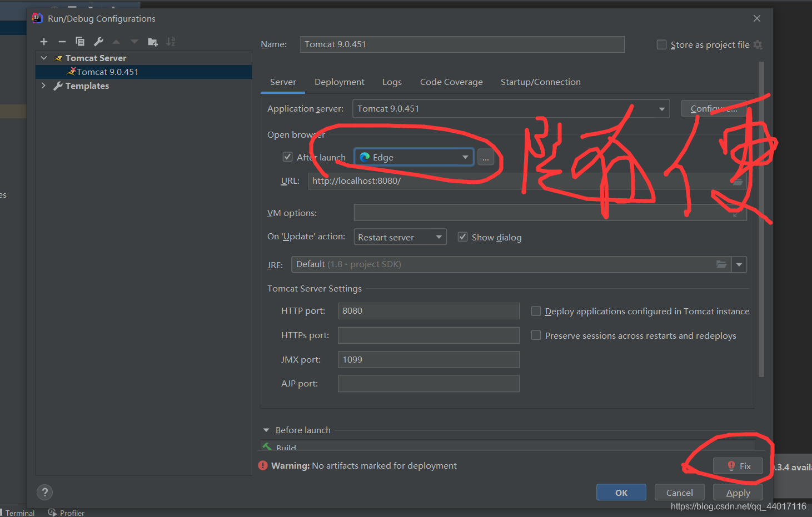
Task: Click the VM options input field
Action: 550,213
